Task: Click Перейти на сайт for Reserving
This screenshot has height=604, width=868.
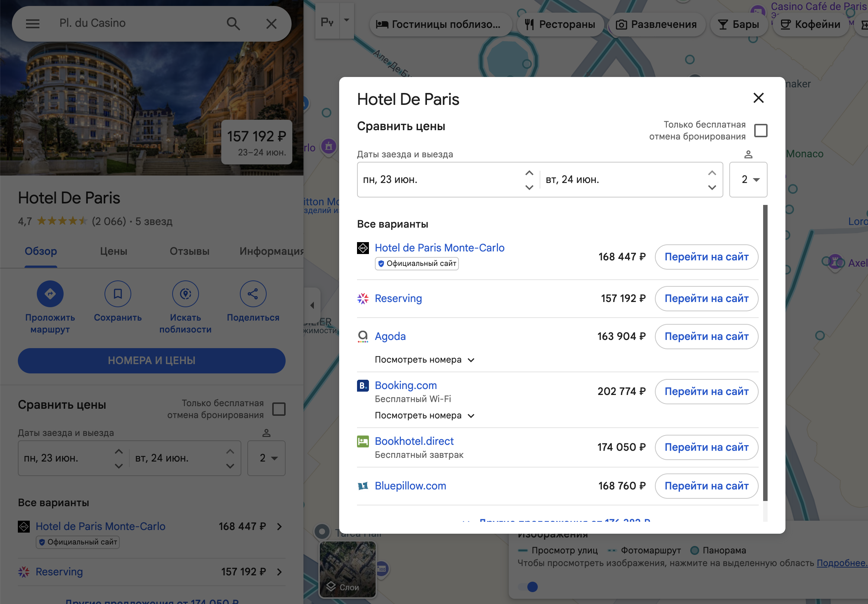Action: coord(706,299)
